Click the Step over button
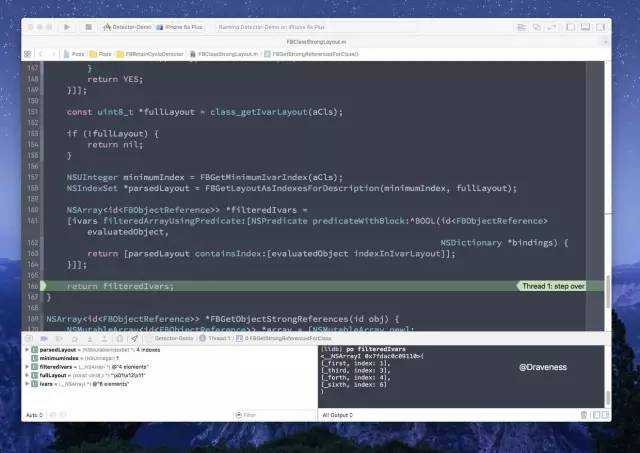Screen dimensions: 640x453 coord(74,338)
